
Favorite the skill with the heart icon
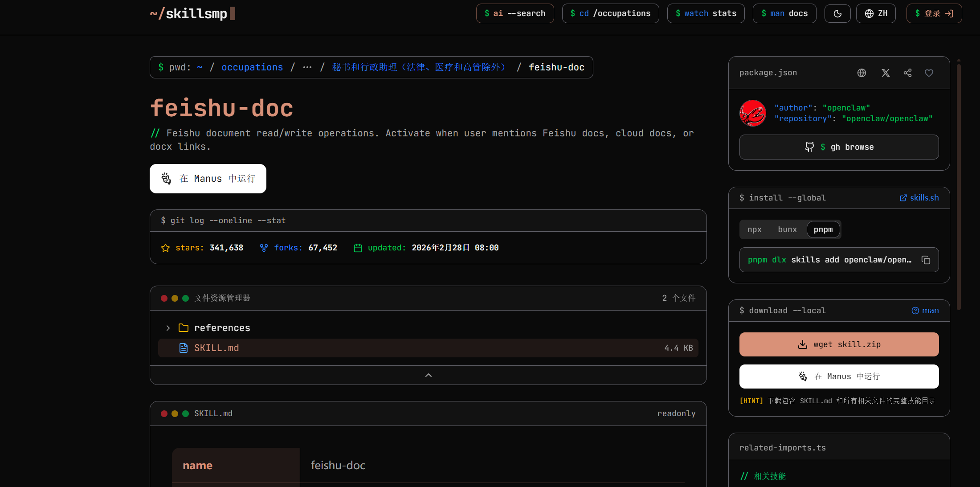tap(929, 73)
